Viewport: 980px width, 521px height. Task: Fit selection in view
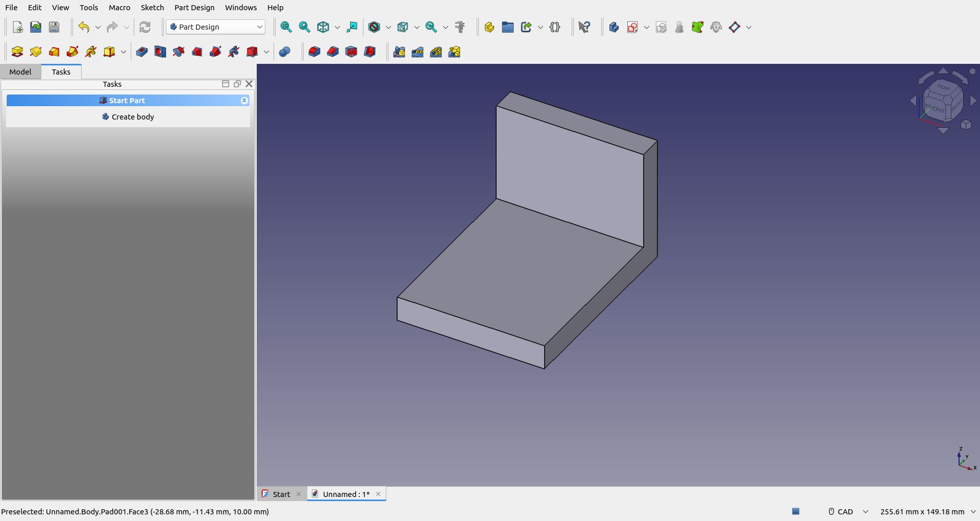304,27
